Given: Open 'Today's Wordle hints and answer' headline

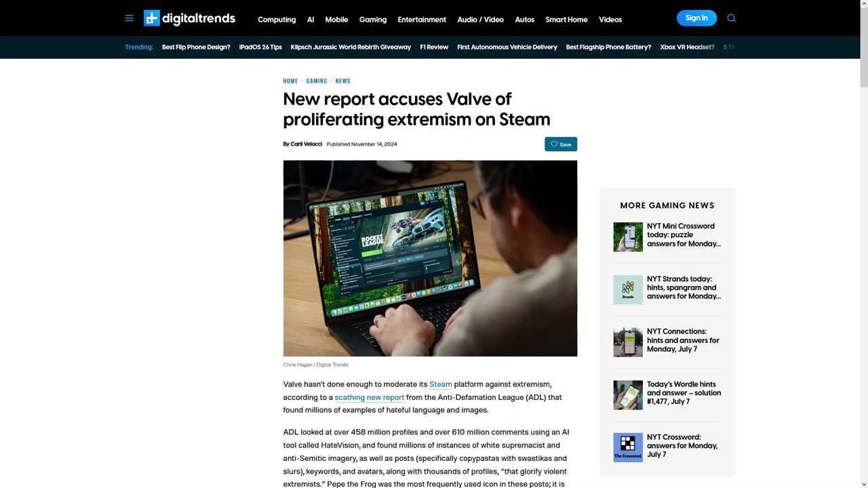Looking at the screenshot, I should click(x=684, y=393).
